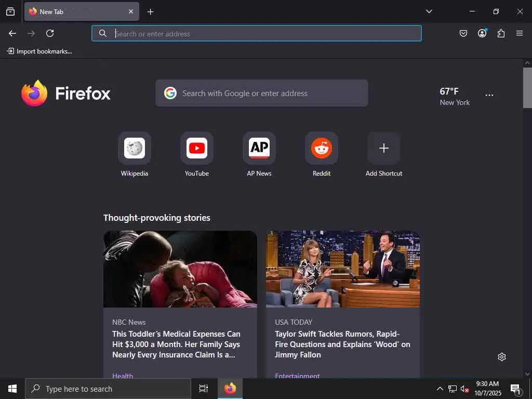Click the Search with Google field

262,94
